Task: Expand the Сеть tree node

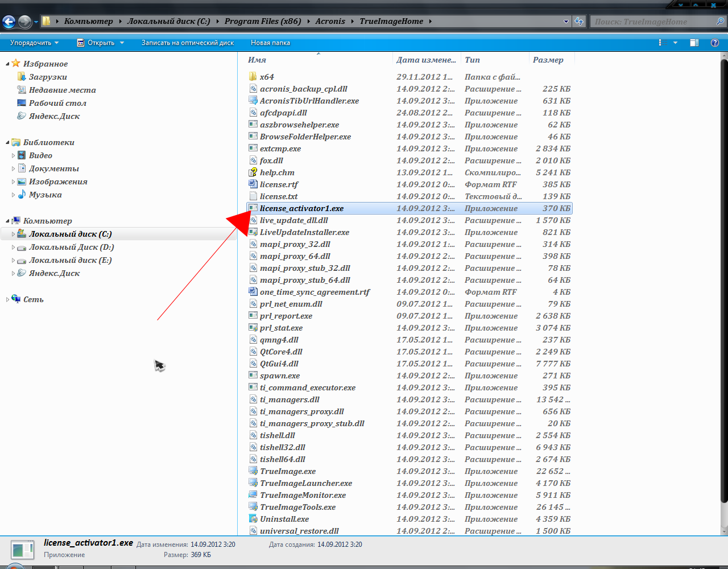Action: click(7, 299)
